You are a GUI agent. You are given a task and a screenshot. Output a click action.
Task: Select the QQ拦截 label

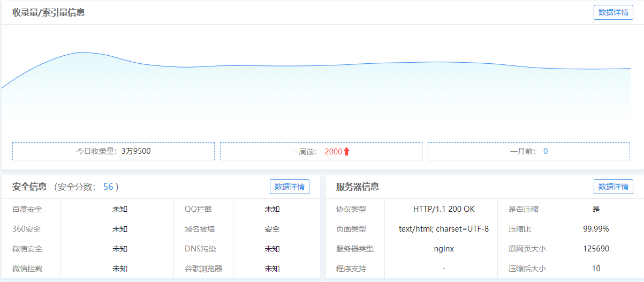[198, 209]
